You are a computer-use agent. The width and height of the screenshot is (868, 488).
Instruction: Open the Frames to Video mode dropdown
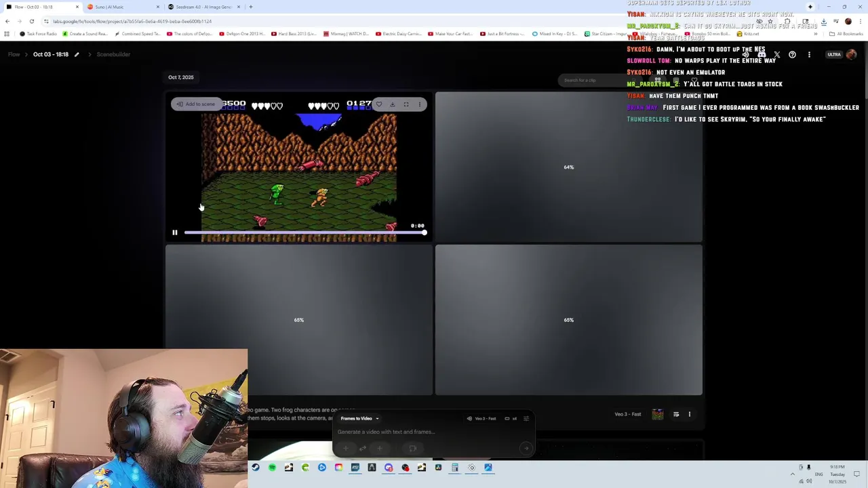click(x=359, y=418)
